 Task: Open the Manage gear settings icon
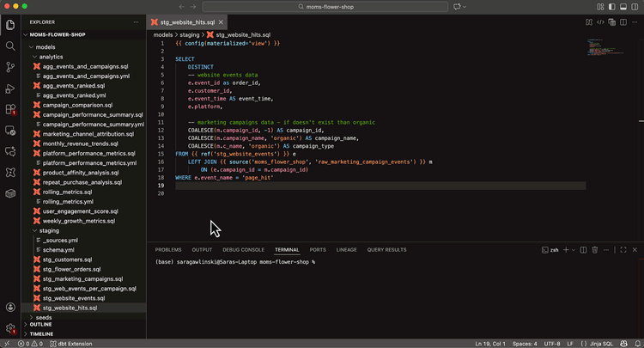point(10,328)
